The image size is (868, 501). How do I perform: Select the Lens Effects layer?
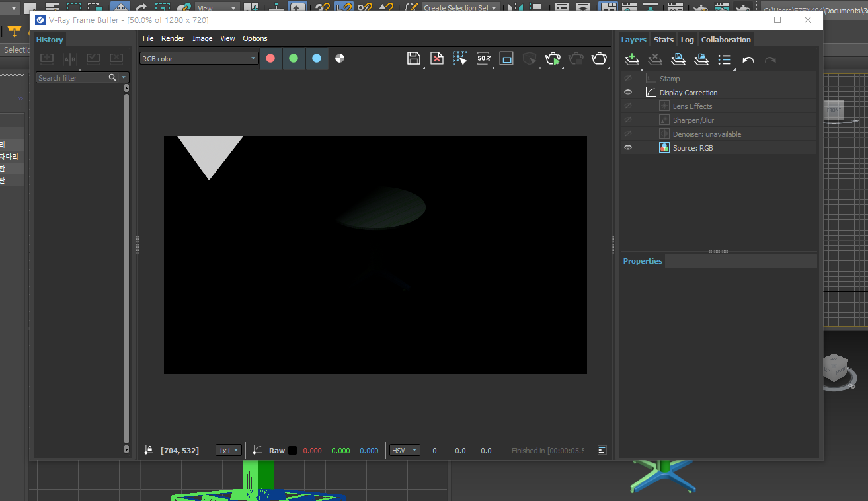(692, 106)
